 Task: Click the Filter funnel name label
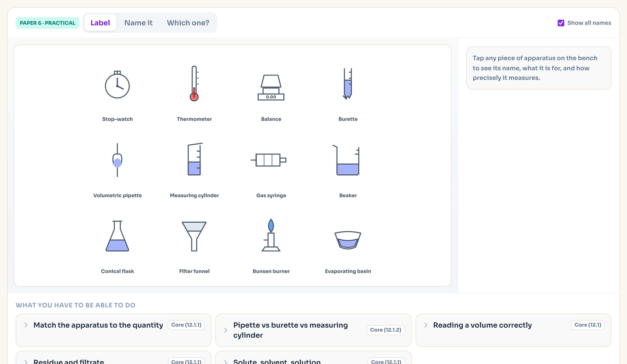tap(194, 271)
